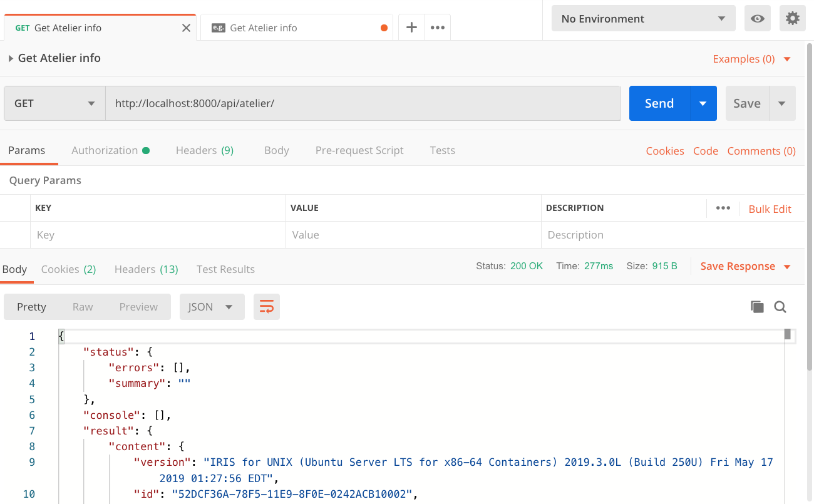Open the response Headers (13) tab

click(146, 269)
